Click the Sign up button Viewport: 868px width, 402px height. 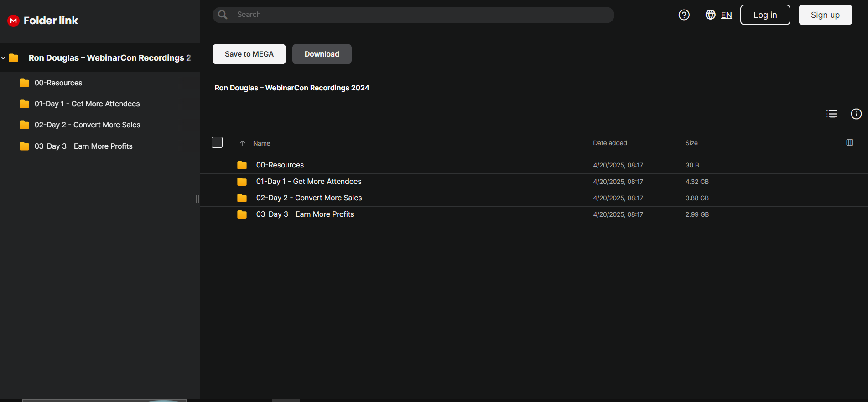tap(825, 15)
